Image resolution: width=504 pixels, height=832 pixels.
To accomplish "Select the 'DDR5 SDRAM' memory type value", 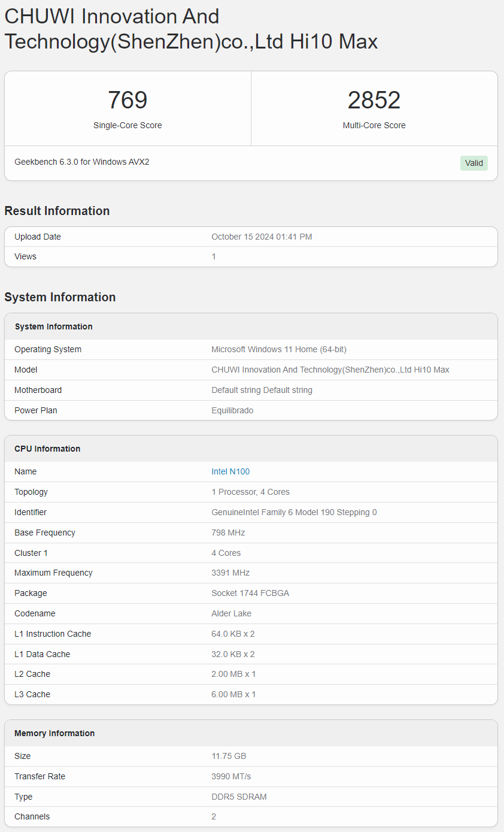I will click(x=239, y=797).
